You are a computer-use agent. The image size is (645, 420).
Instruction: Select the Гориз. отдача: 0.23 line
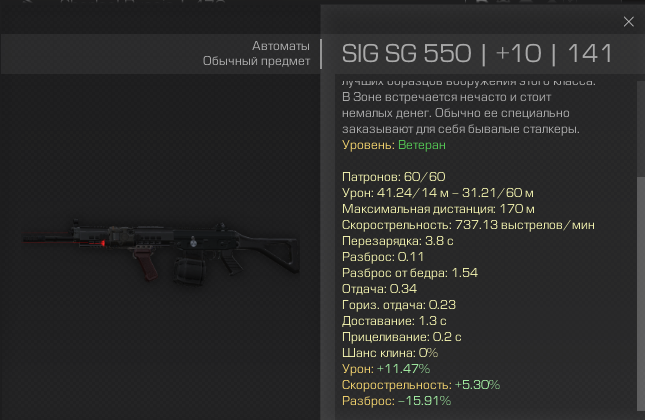point(399,305)
